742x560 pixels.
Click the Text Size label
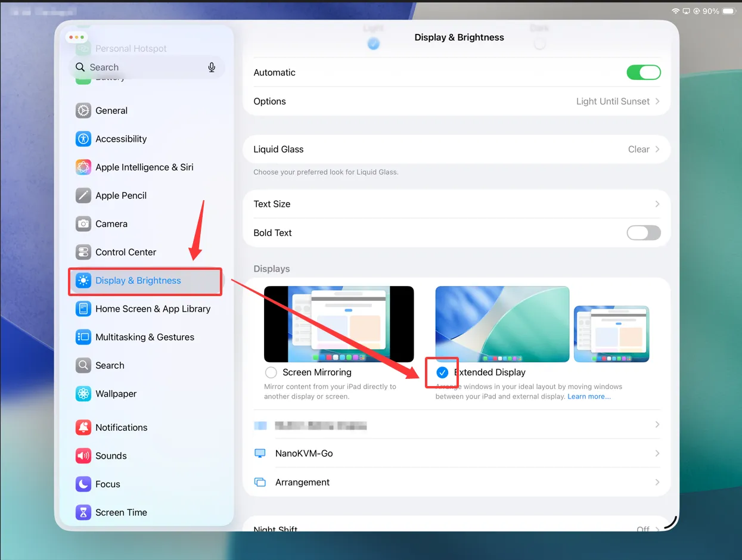point(272,204)
